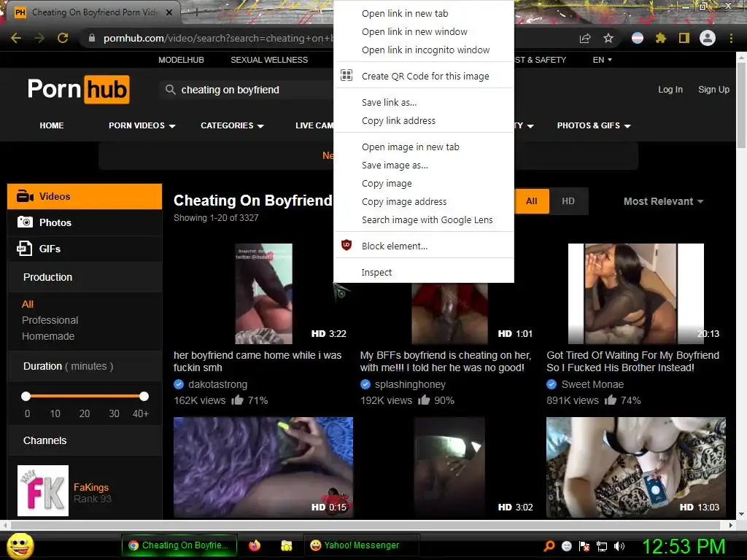
Task: Open the striped flag circle extension icon
Action: (x=638, y=38)
